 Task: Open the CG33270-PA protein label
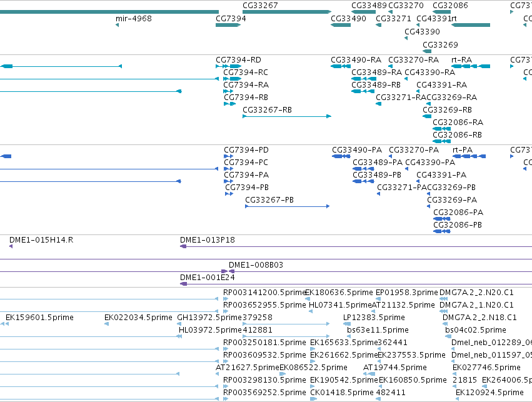point(414,150)
